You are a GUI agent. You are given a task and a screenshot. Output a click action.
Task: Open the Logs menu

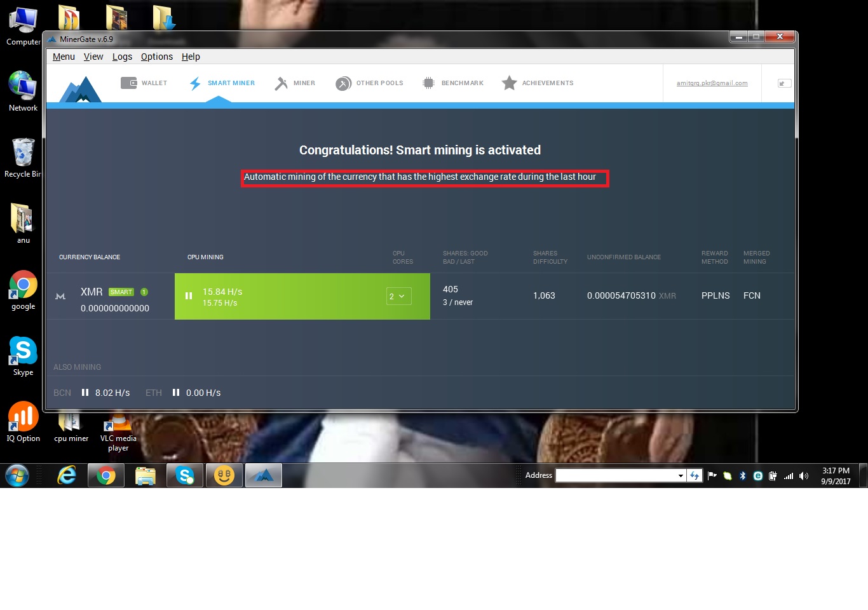(122, 57)
